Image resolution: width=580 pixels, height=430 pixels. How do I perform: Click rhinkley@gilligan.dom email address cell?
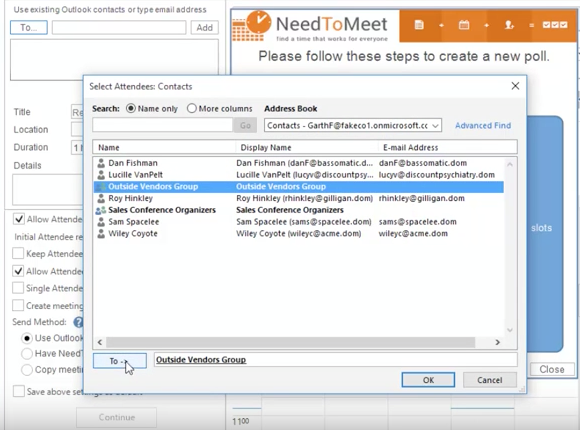coord(422,198)
